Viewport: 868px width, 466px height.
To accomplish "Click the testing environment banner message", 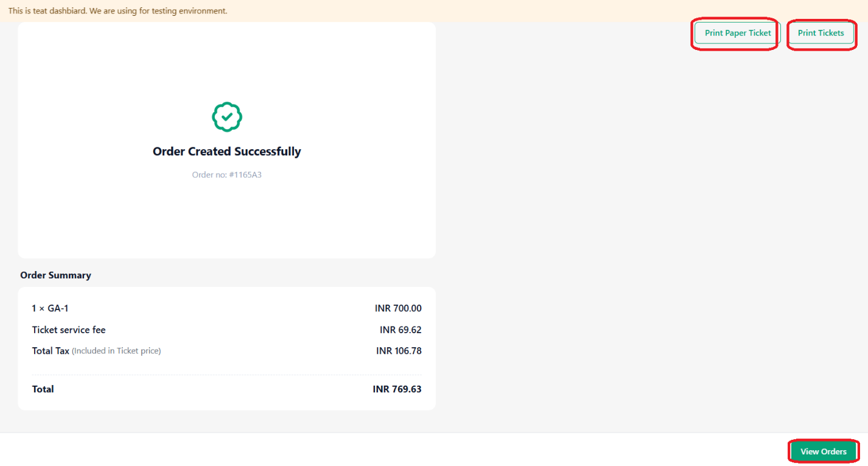I will tap(117, 11).
